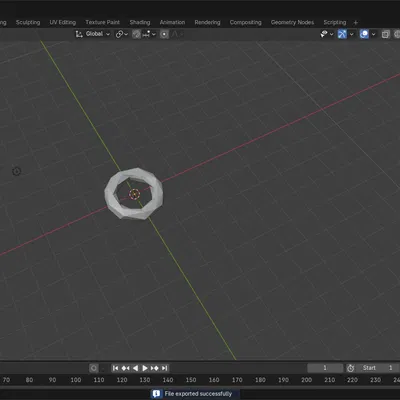Jump to timeline end frame

(x=164, y=368)
